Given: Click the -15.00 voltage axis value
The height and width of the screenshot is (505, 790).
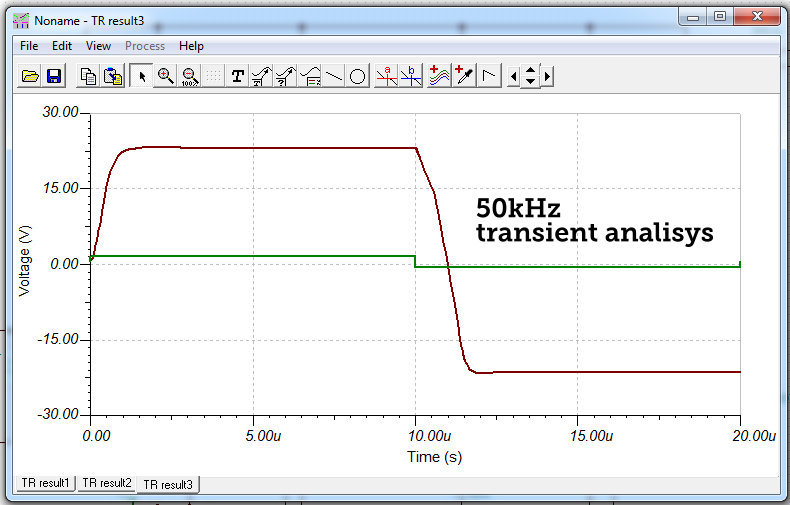Looking at the screenshot, I should pyautogui.click(x=58, y=339).
